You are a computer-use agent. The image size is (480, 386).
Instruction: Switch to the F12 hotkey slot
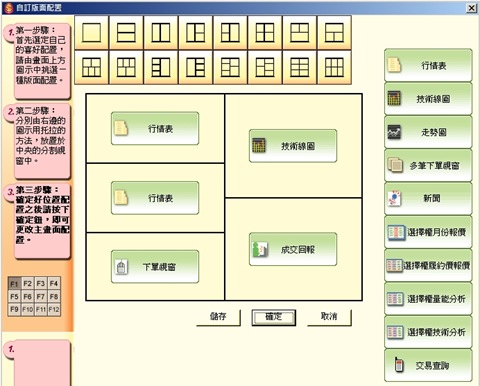(x=54, y=309)
